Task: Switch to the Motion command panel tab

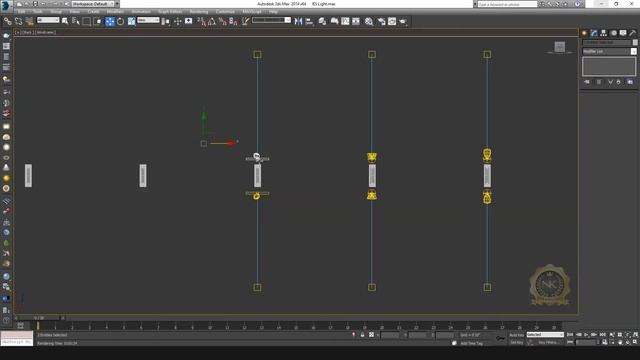Action: click(x=613, y=33)
